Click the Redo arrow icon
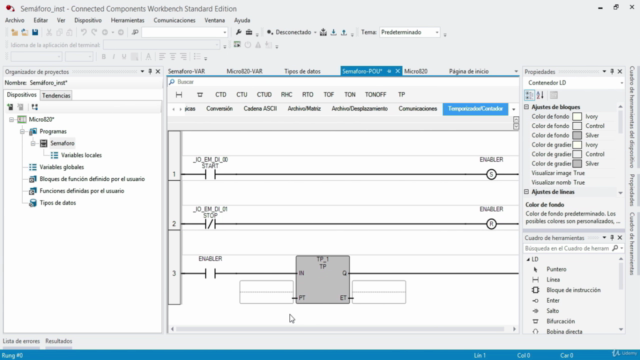Screen dimensions: 640x360 94,32
